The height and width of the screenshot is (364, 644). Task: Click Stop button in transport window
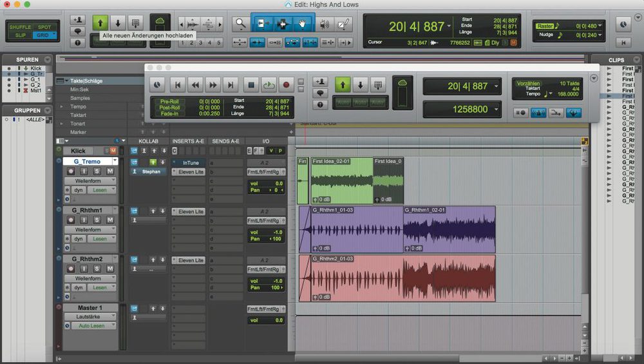[x=251, y=85]
